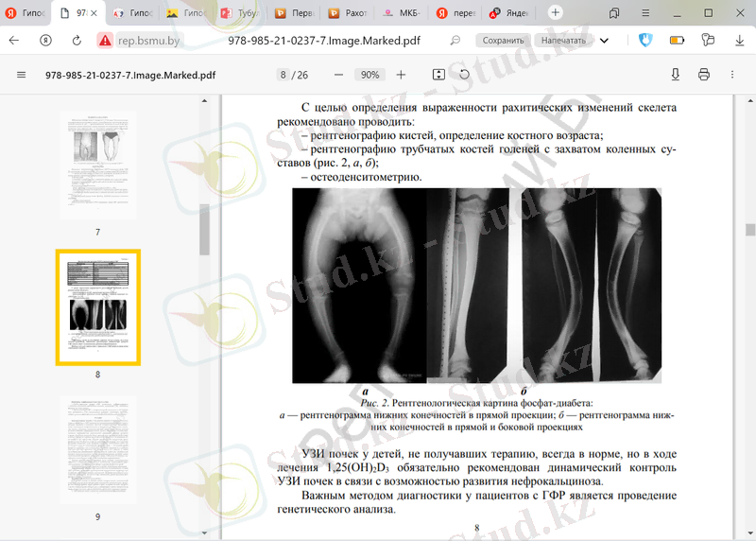Image resolution: width=756 pixels, height=541 pixels.
Task: Toggle the PDF sidebar menu icon
Action: tap(22, 75)
